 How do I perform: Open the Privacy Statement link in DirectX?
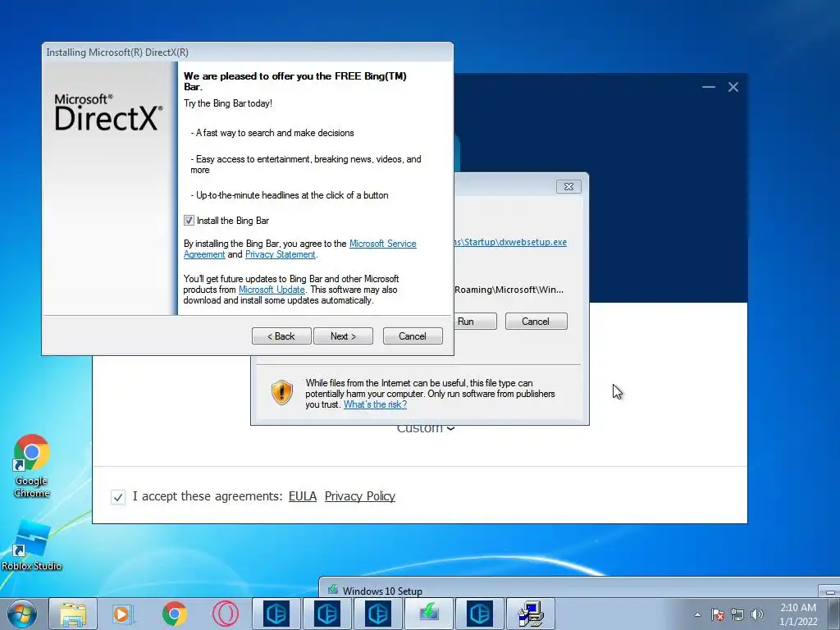click(x=281, y=254)
